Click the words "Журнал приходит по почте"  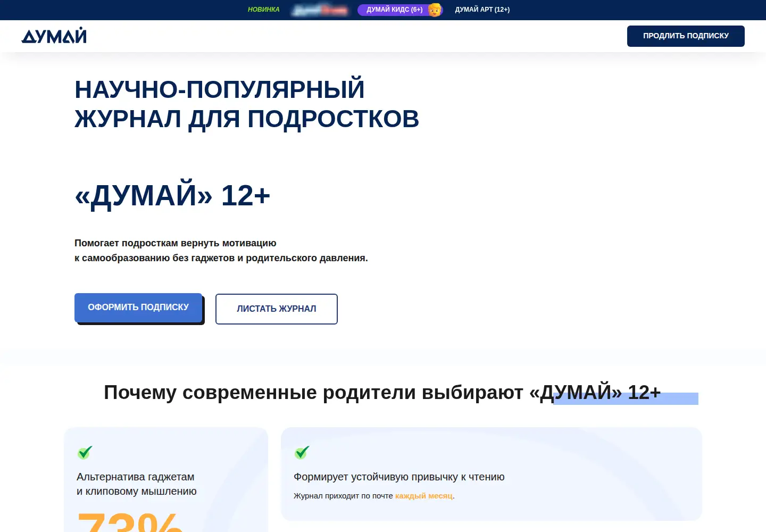click(x=343, y=496)
